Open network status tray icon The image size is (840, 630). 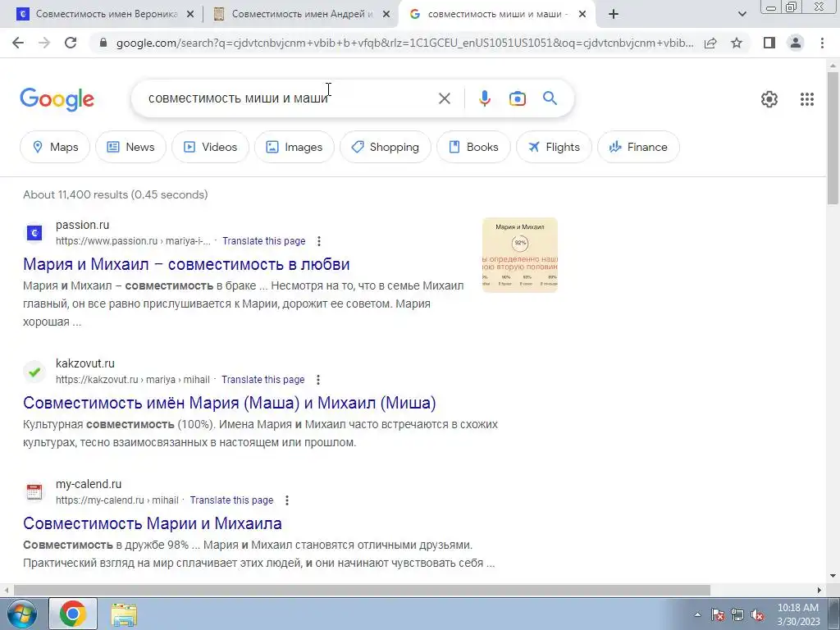point(737,615)
